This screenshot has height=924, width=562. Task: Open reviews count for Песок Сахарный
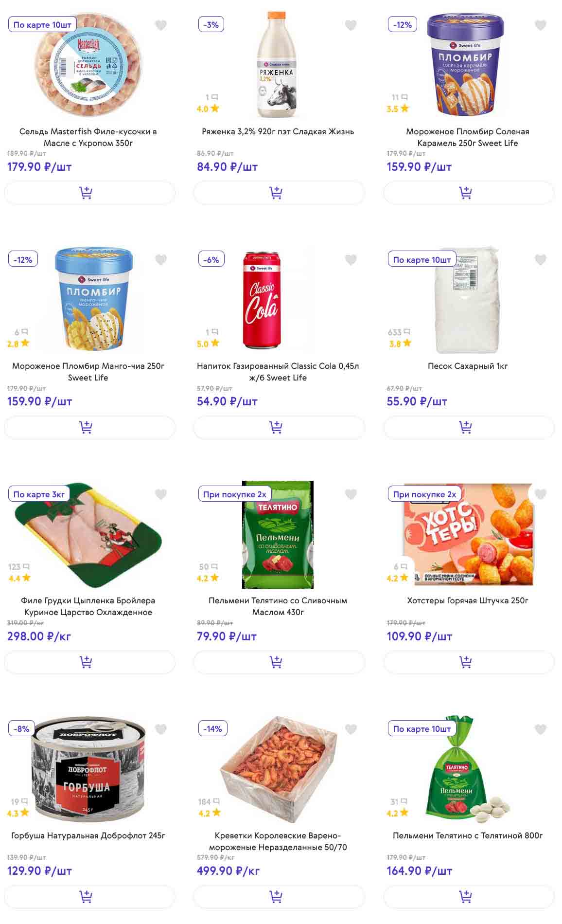(x=399, y=332)
